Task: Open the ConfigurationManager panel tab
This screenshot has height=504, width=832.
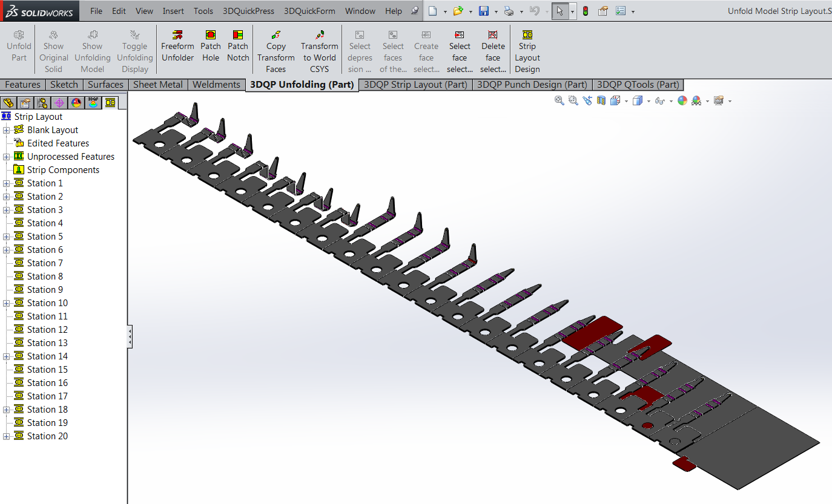Action: click(x=42, y=103)
